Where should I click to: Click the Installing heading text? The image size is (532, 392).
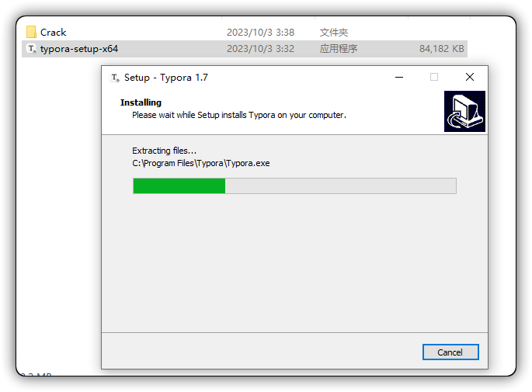click(x=141, y=102)
